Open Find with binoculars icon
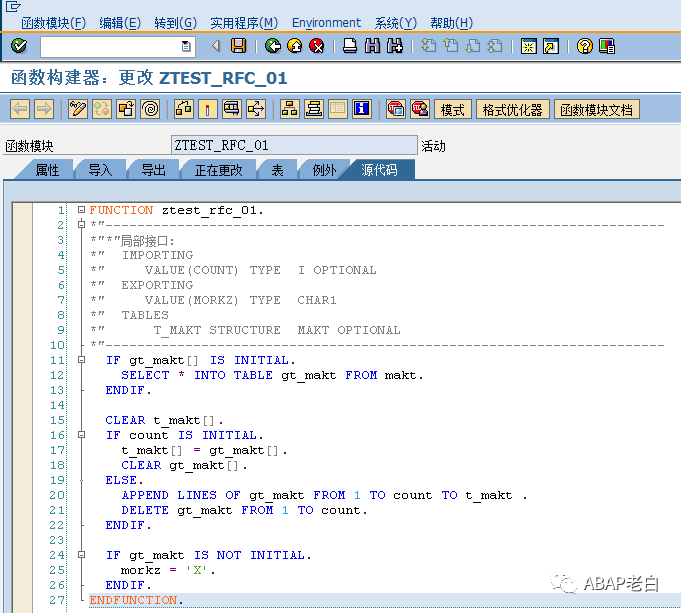This screenshot has height=613, width=681. 372,46
